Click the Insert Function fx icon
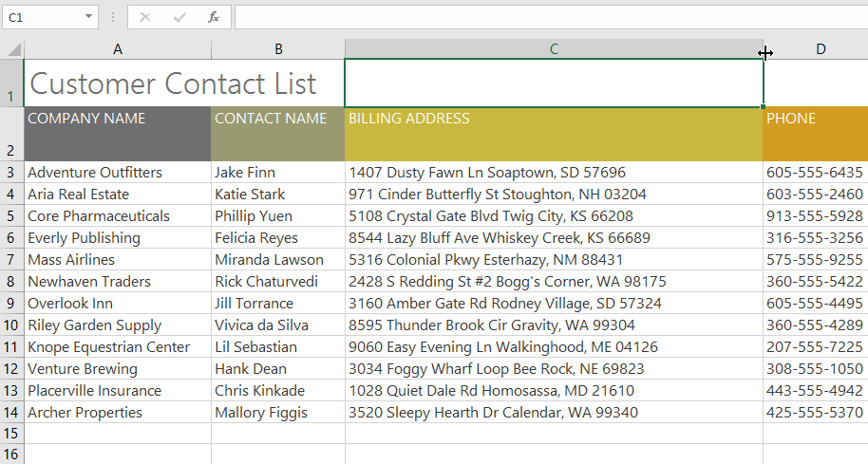 [x=214, y=17]
